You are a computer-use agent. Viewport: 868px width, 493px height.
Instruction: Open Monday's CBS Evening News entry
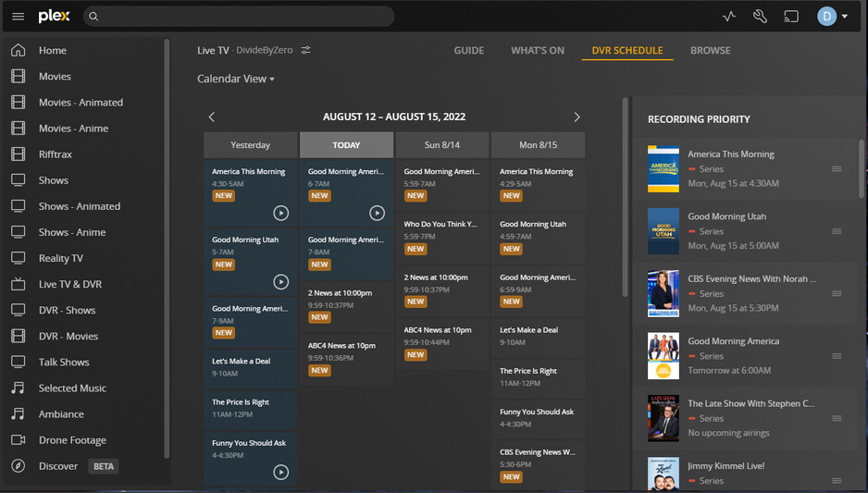[x=538, y=464]
